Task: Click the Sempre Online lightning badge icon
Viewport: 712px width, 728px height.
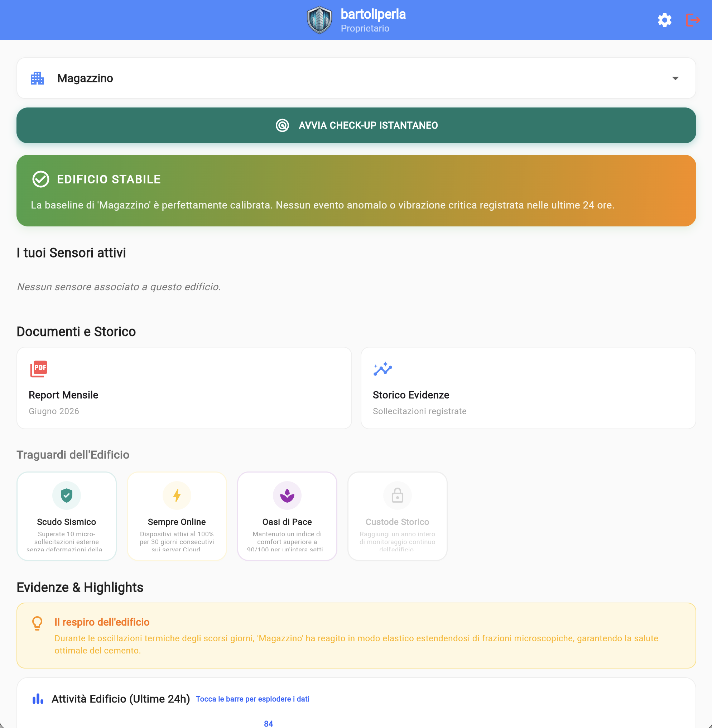Action: pyautogui.click(x=177, y=495)
